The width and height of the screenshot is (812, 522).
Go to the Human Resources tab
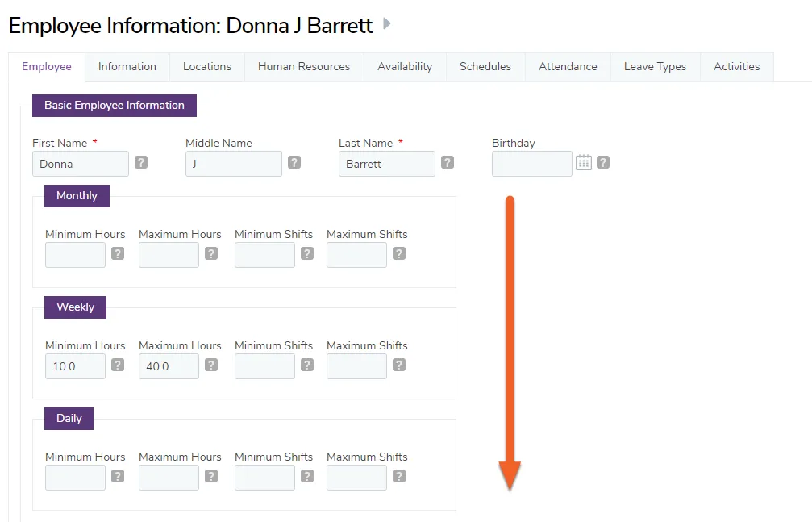point(304,67)
